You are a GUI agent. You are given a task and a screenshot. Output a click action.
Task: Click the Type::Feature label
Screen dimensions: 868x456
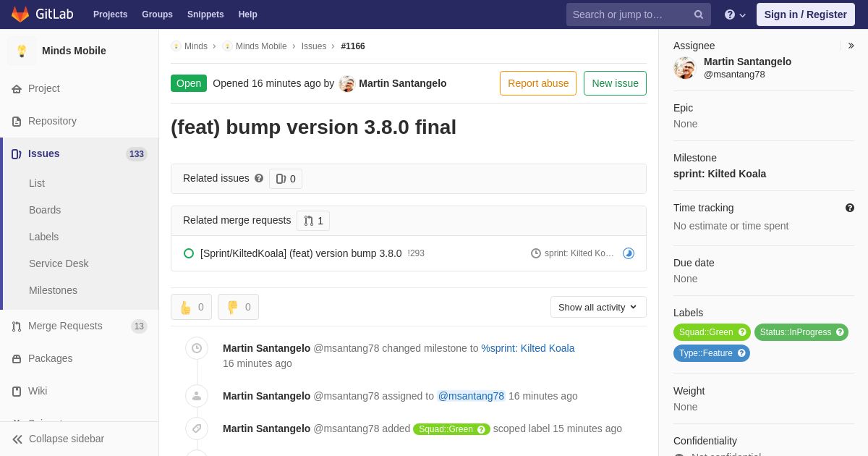pos(712,353)
